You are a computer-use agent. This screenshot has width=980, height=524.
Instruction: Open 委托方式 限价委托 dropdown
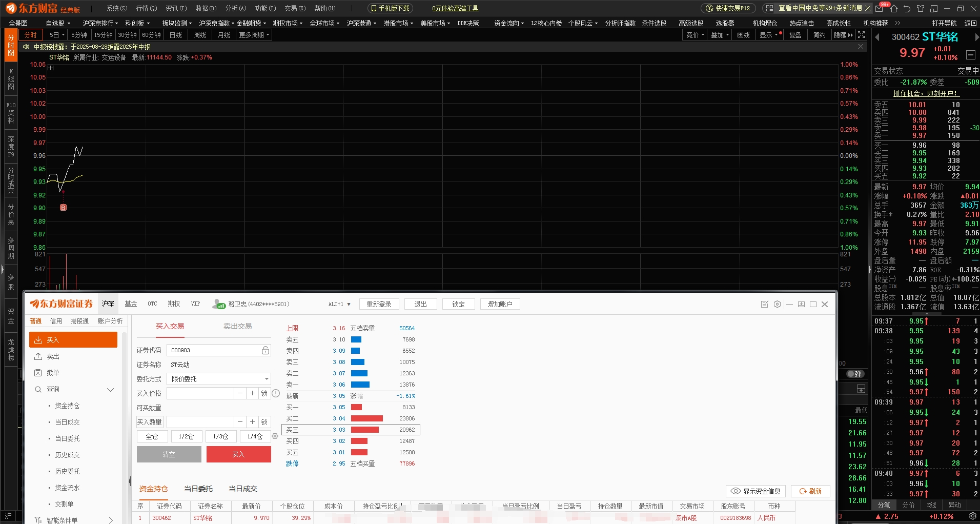[x=219, y=379]
